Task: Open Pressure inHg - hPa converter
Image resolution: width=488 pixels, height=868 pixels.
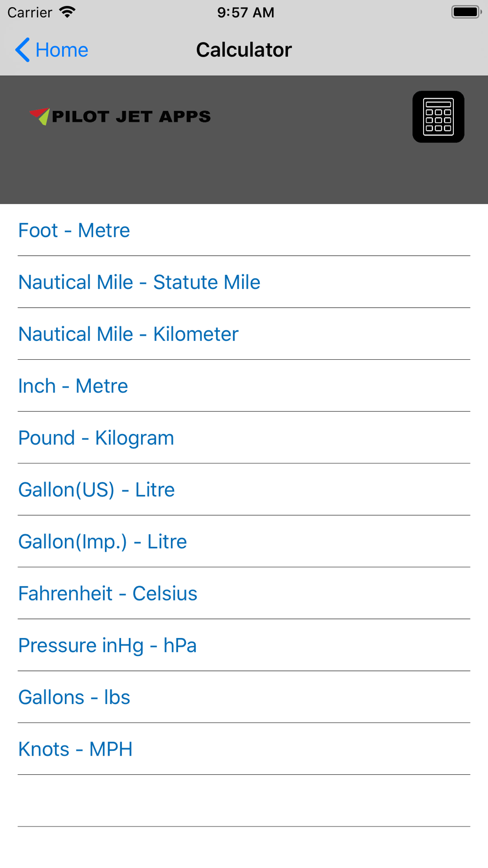Action: click(x=244, y=645)
